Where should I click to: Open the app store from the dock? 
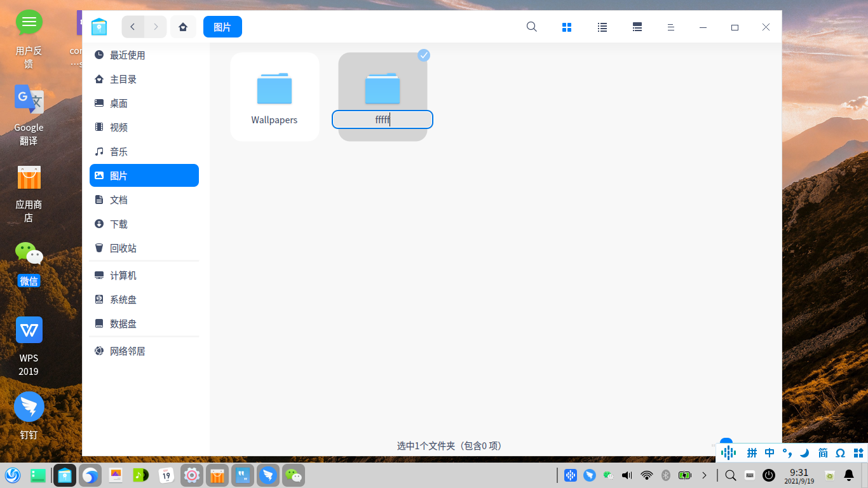coord(217,475)
